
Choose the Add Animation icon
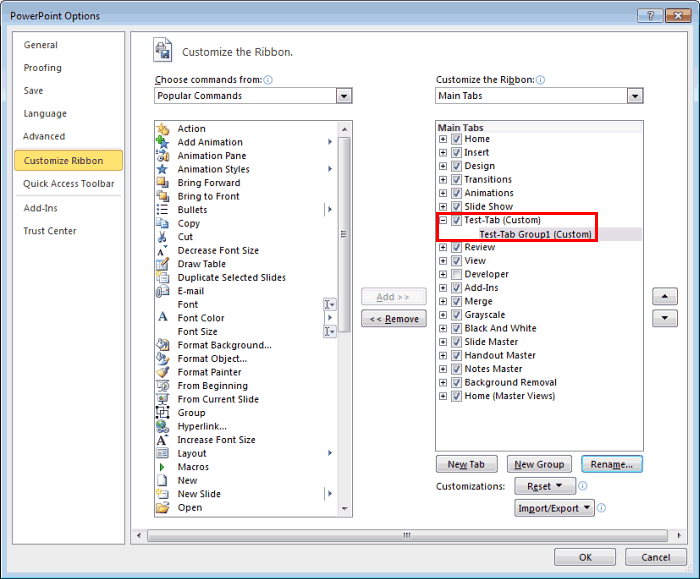(163, 142)
